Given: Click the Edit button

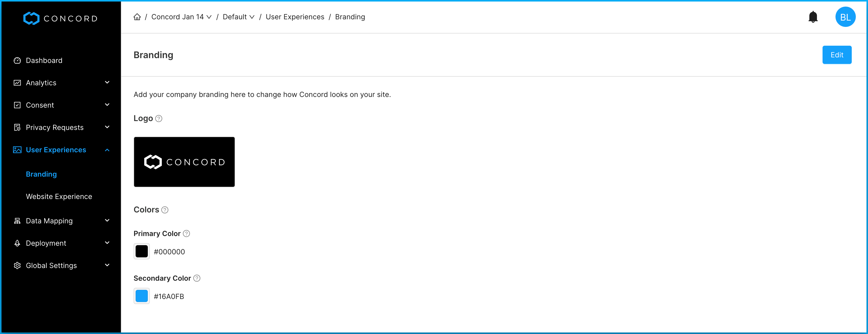Looking at the screenshot, I should point(837,55).
